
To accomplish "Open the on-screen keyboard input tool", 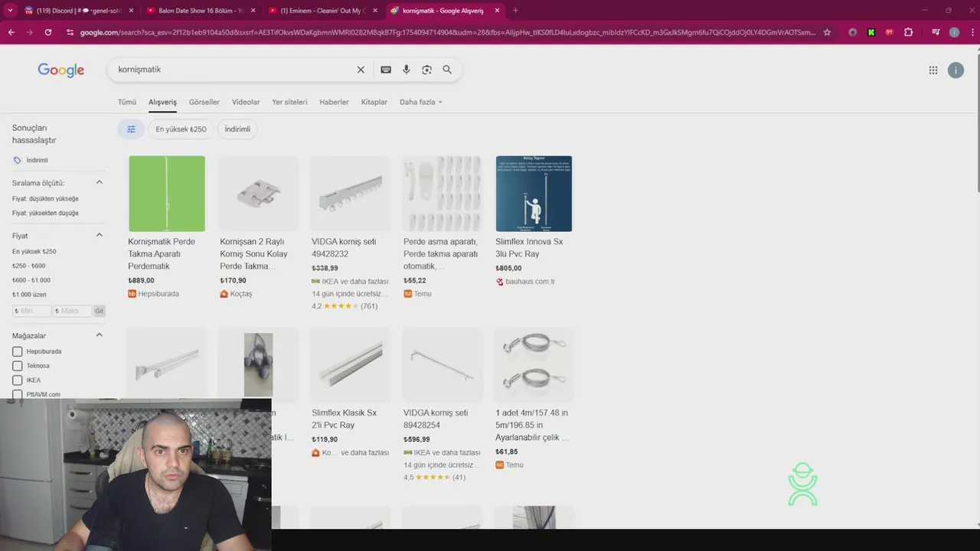I will pos(386,70).
